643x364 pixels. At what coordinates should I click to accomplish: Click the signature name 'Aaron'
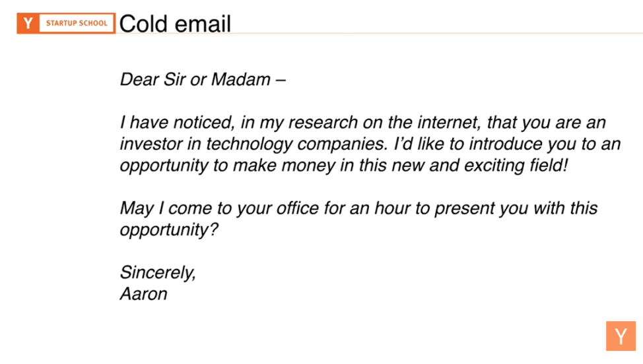[143, 294]
